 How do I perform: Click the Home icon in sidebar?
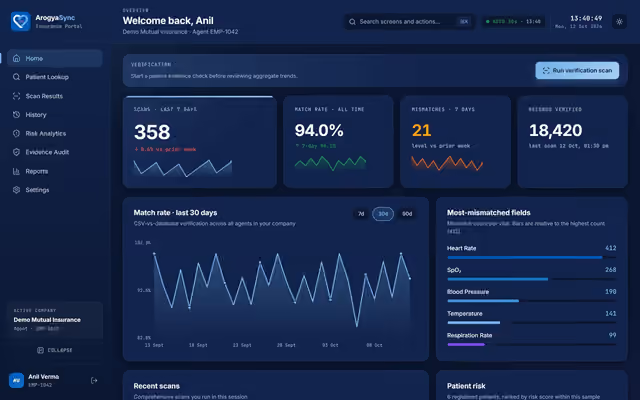(16, 58)
